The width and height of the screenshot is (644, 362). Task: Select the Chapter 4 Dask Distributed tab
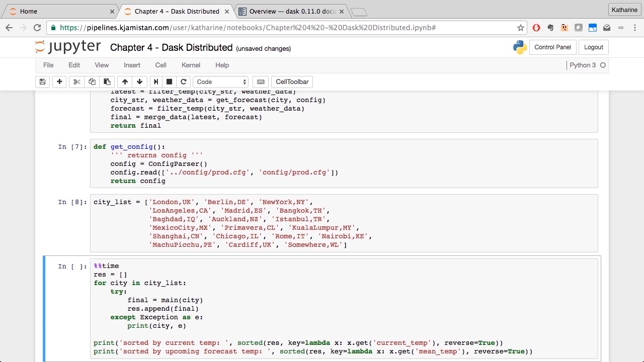point(176,11)
